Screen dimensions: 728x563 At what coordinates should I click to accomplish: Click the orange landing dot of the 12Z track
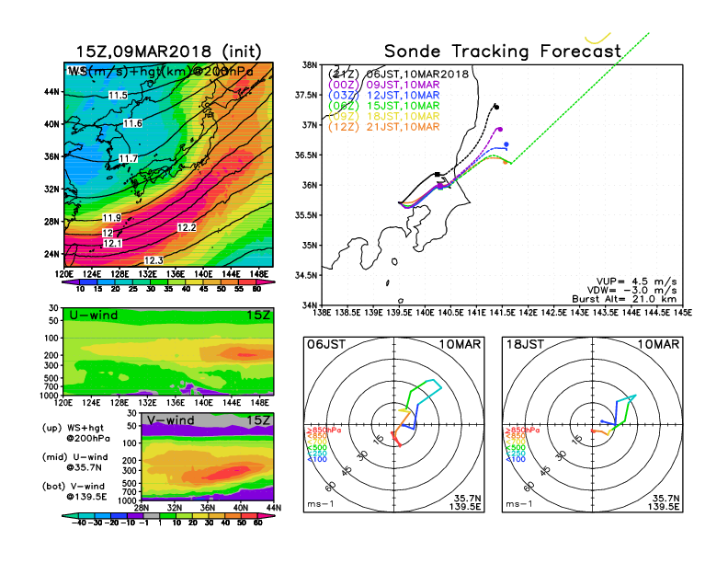[x=506, y=162]
